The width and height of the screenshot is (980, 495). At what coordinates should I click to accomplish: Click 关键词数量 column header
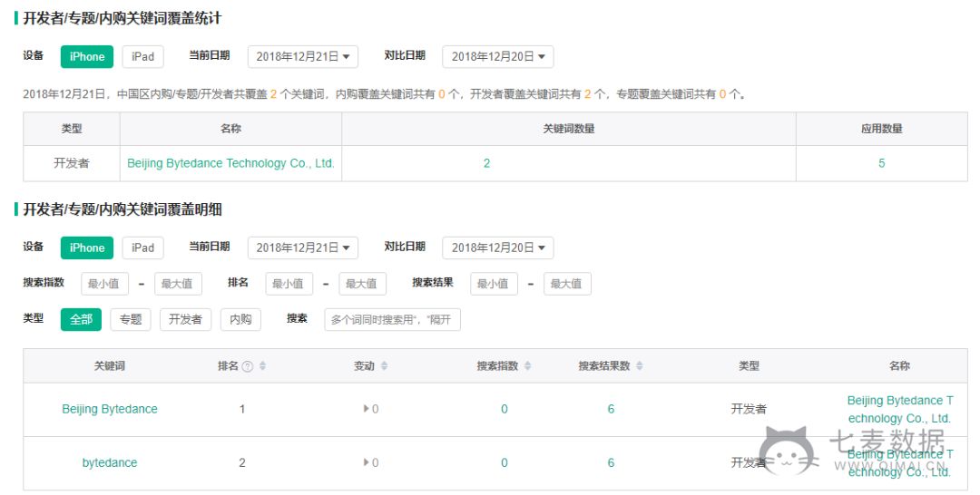click(x=569, y=130)
